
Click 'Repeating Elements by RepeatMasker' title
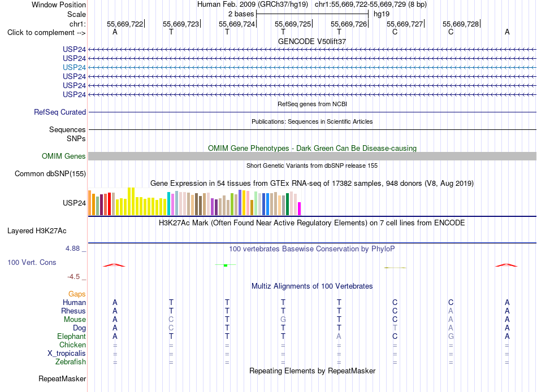[x=312, y=371]
